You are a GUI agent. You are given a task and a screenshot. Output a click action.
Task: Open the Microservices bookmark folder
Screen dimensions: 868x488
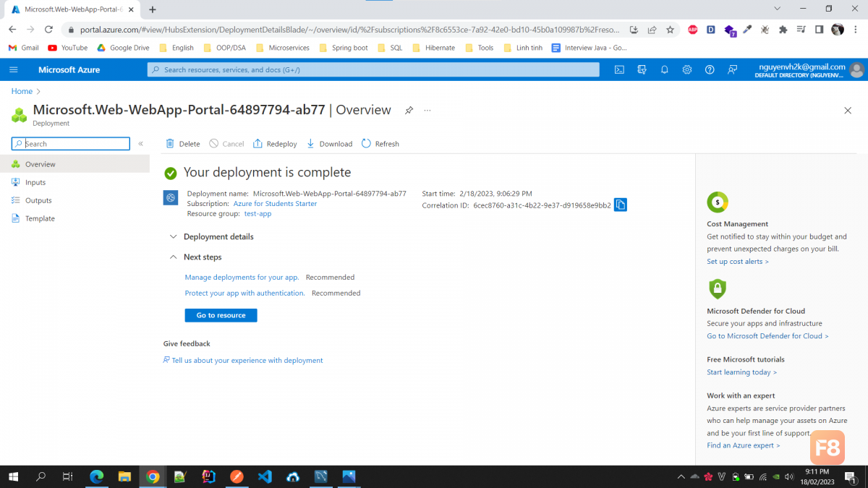point(282,48)
